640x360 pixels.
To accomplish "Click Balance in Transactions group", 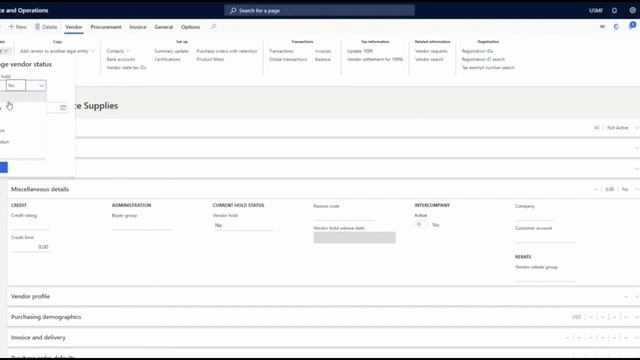I will coord(322,59).
